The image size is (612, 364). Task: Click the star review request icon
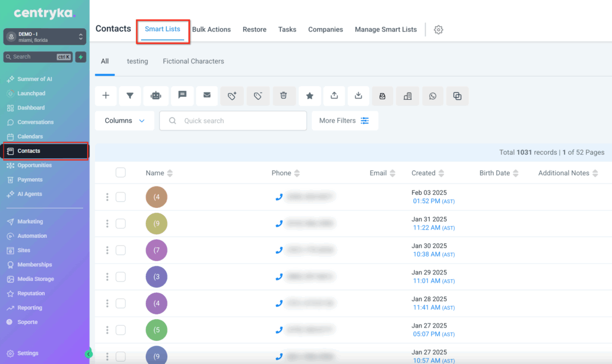click(x=310, y=96)
